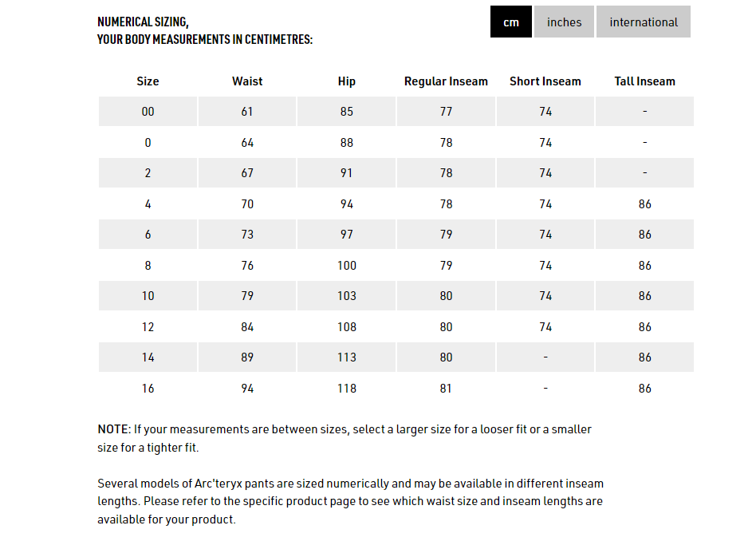
Task: Select the size 00 row label
Action: pyautogui.click(x=148, y=112)
